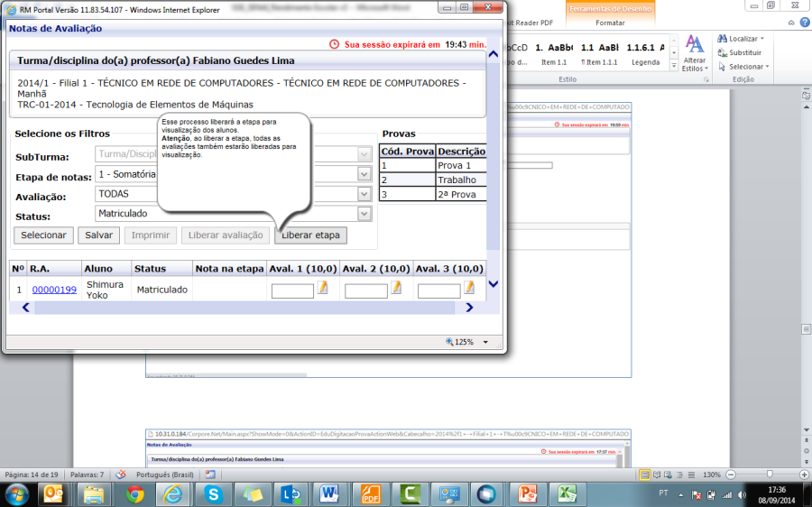Select the Legenda style in Word
812x507 pixels.
645,54
